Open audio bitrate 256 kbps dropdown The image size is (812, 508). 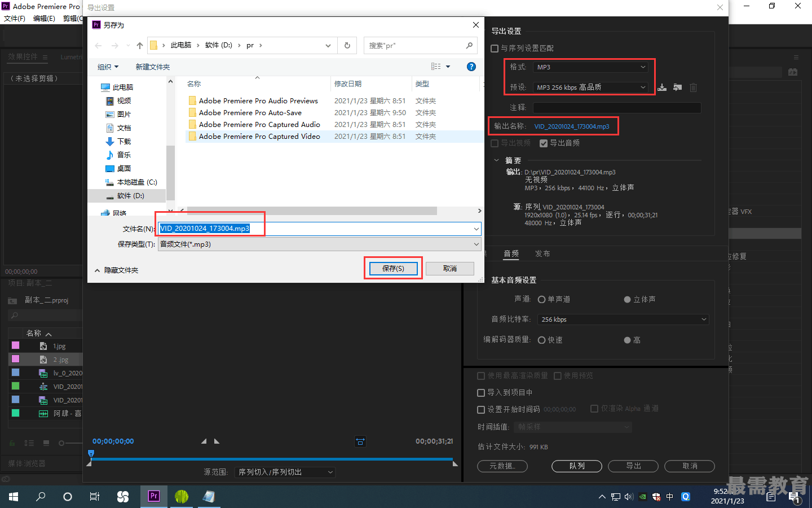pyautogui.click(x=623, y=319)
